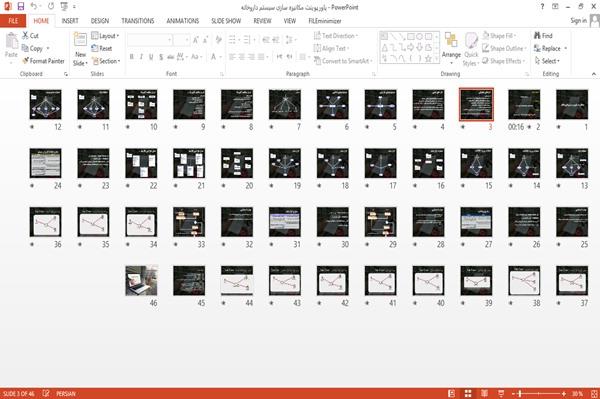The height and width of the screenshot is (399, 600).
Task: Select slide 1 thumbnail
Action: [572, 104]
